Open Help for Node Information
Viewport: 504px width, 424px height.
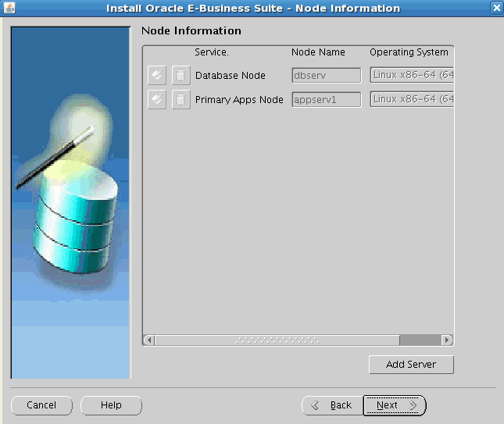[111, 405]
